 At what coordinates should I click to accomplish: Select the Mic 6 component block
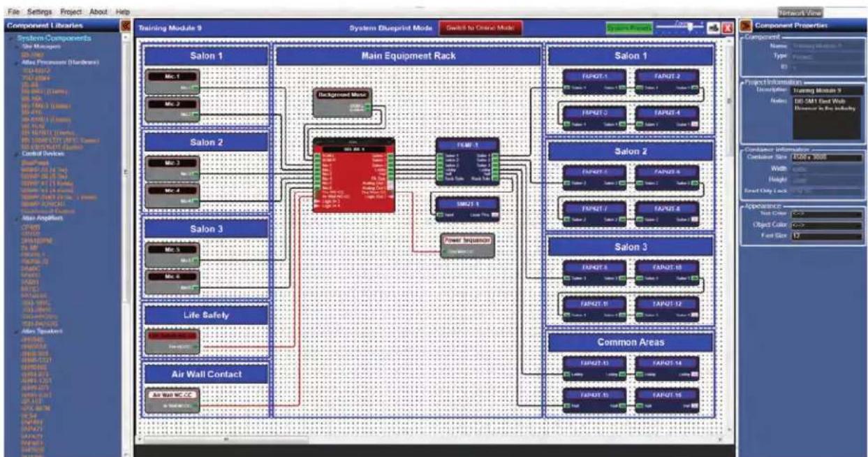point(172,282)
